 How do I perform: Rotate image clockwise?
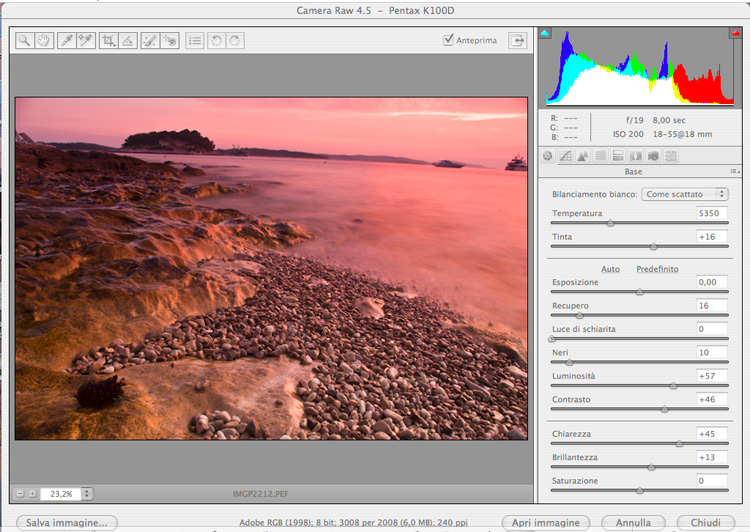[235, 41]
